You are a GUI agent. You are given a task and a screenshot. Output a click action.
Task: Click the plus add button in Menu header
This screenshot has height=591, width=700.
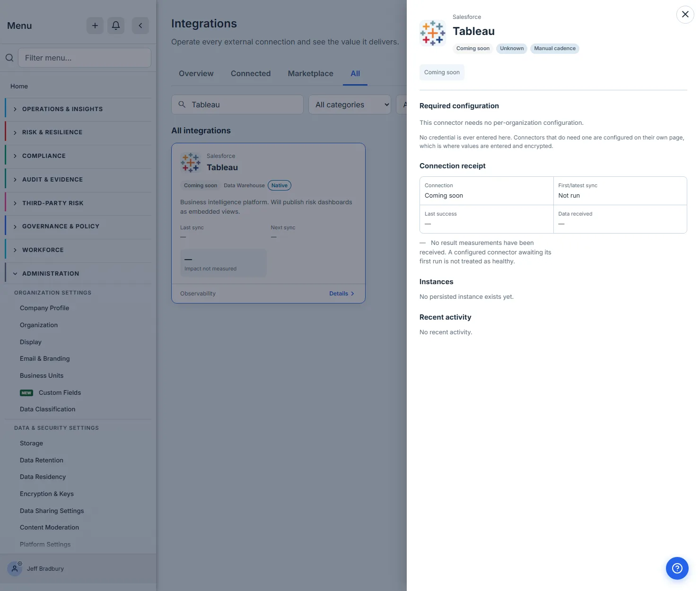(95, 26)
